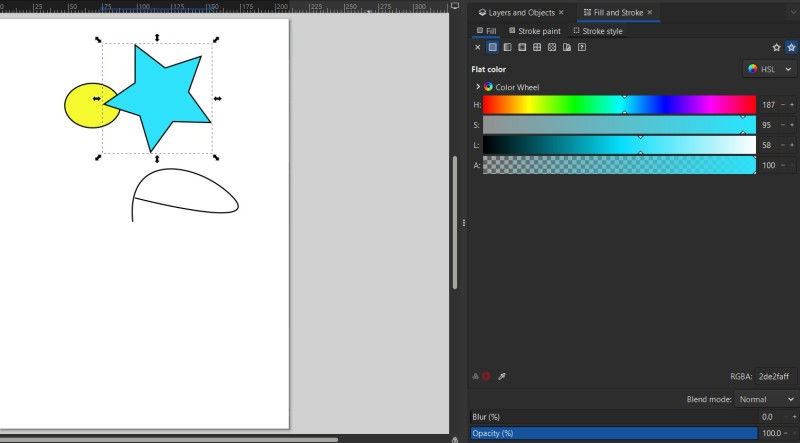The width and height of the screenshot is (800, 443).
Task: Click the Blur (%) slider bar
Action: point(613,417)
